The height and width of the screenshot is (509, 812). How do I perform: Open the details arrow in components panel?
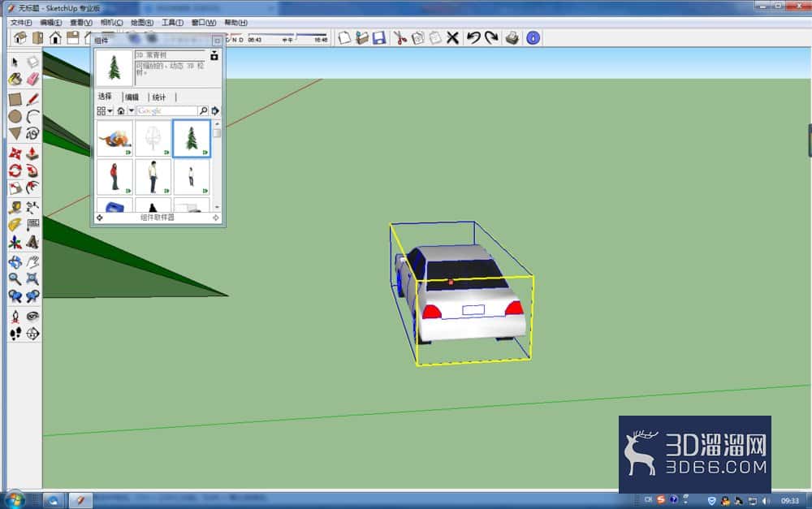(215, 110)
